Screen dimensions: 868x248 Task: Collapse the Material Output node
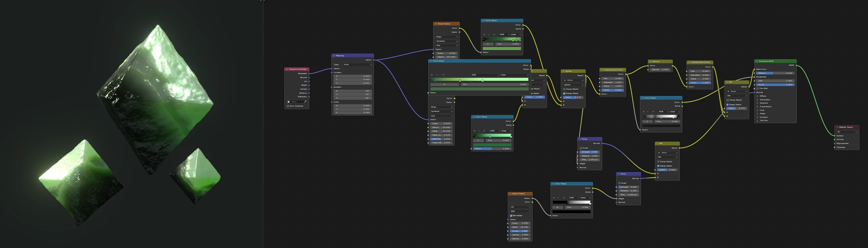coord(837,127)
